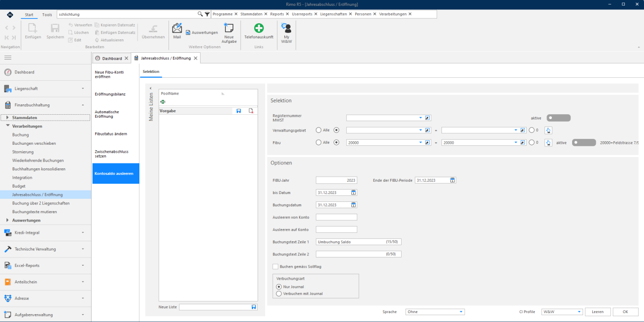Expand the Auswertungen tree node

[x=7, y=220]
